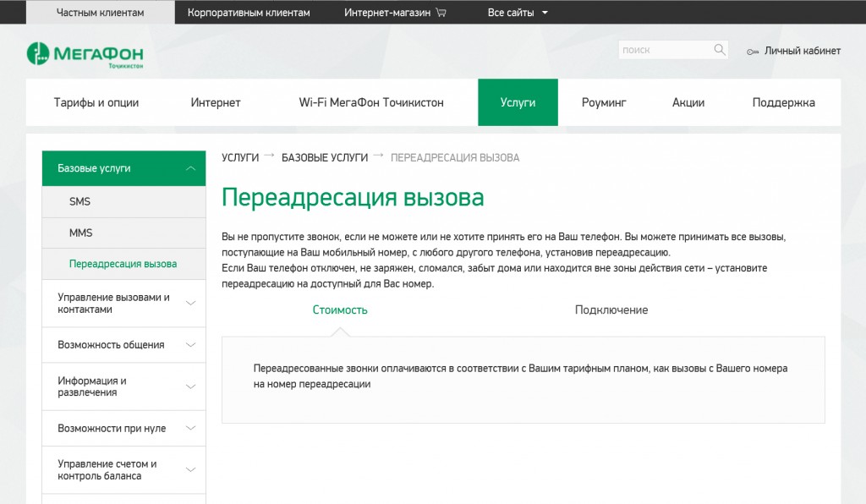Open the Все сайты dropdown
Image resolution: width=866 pixels, height=504 pixels.
518,13
